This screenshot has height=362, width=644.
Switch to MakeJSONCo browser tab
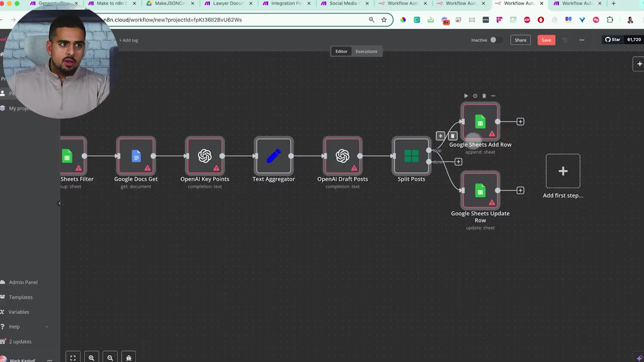point(169,4)
